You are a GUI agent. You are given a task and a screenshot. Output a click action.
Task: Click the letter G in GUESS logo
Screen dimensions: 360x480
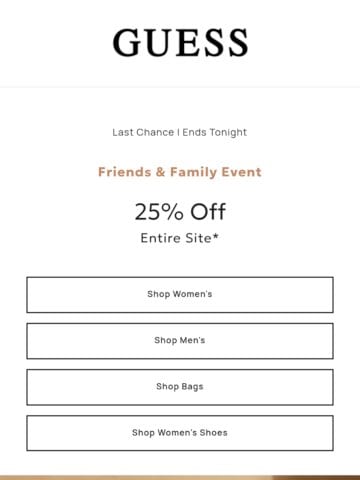[x=127, y=42]
